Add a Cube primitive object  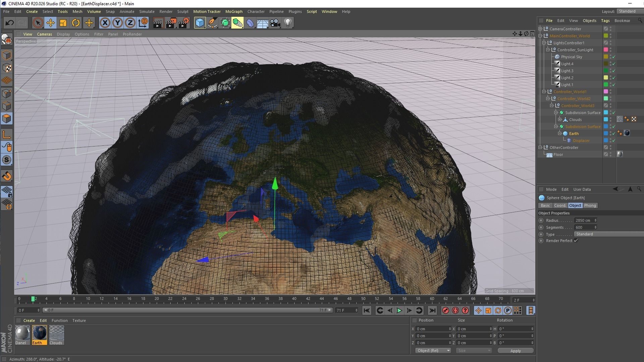point(200,23)
